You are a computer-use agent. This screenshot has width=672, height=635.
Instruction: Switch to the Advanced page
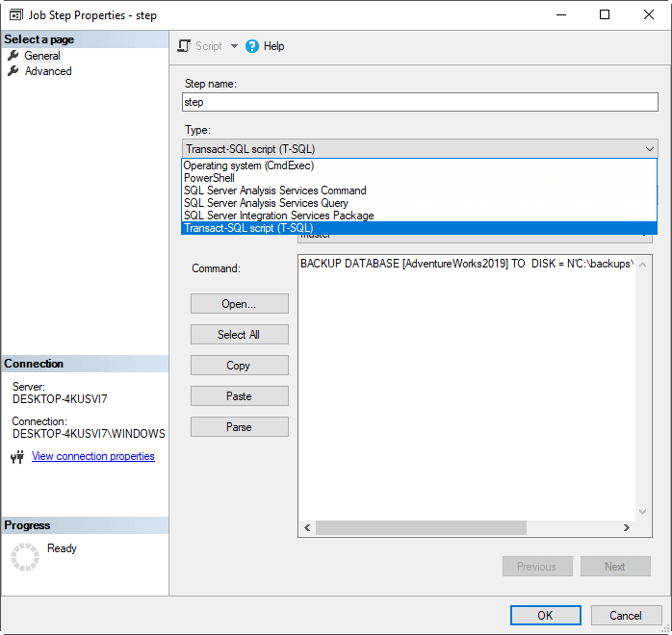click(48, 71)
